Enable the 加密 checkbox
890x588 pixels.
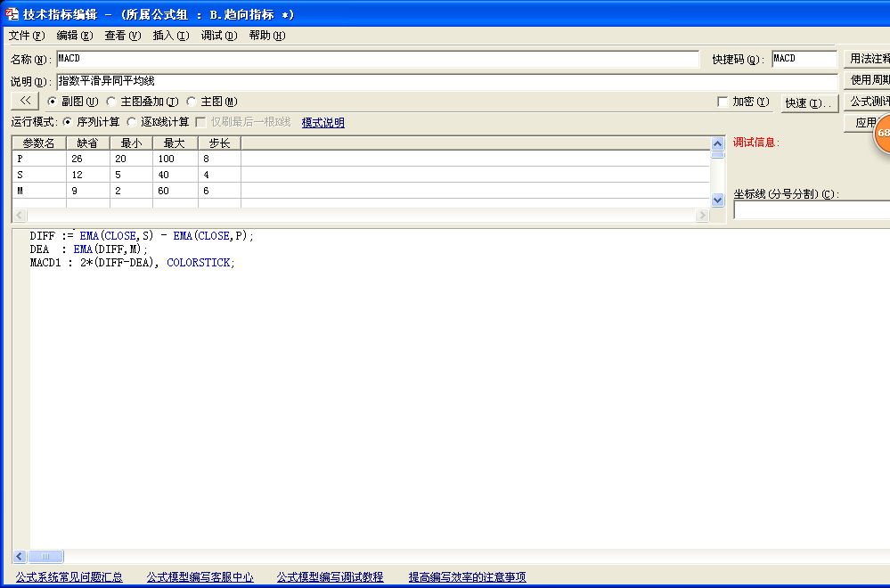pos(723,102)
